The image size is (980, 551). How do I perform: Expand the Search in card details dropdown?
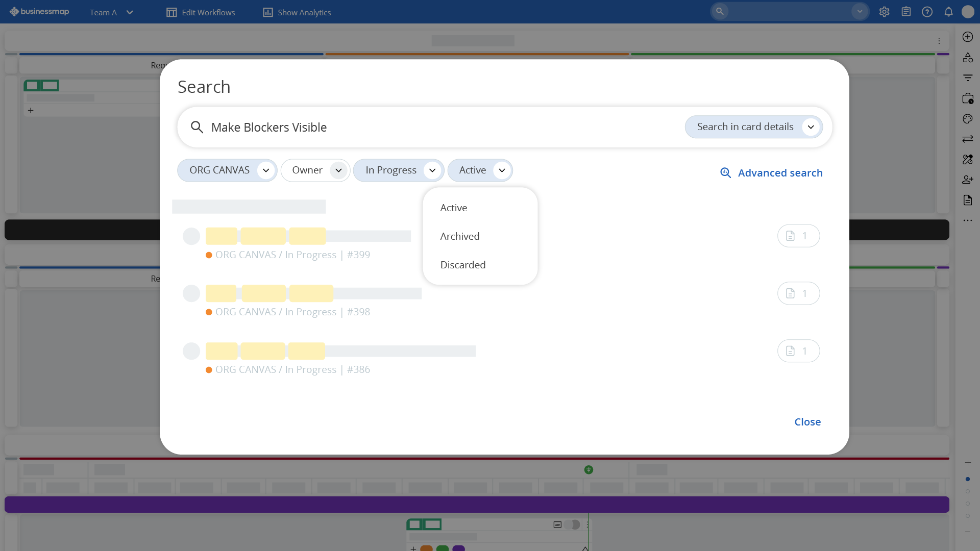811,127
